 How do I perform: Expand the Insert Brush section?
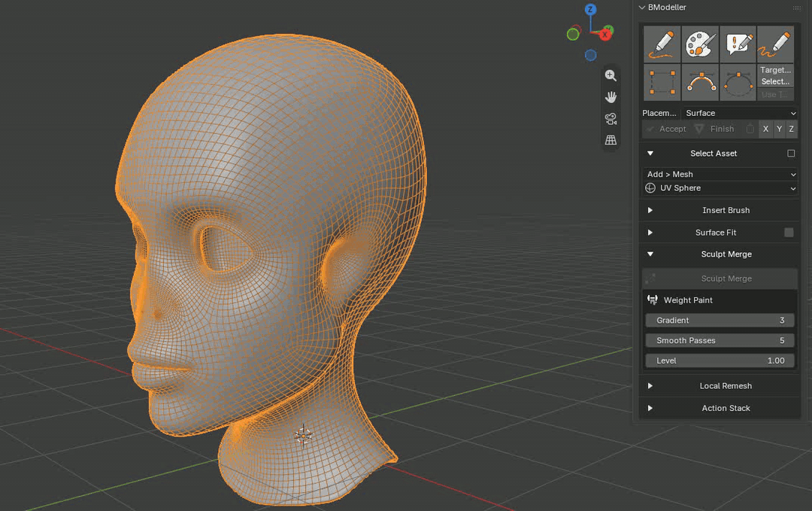click(x=650, y=211)
